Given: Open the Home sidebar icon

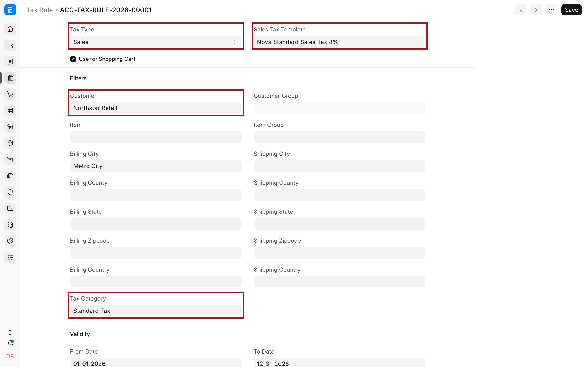Looking at the screenshot, I should tap(10, 29).
